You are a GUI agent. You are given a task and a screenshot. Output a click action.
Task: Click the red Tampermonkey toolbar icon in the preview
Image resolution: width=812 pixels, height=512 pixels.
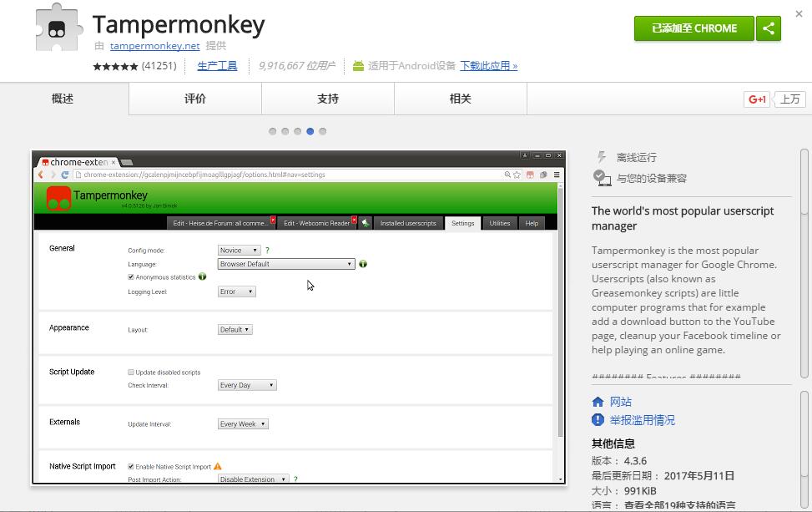pyautogui.click(x=530, y=175)
